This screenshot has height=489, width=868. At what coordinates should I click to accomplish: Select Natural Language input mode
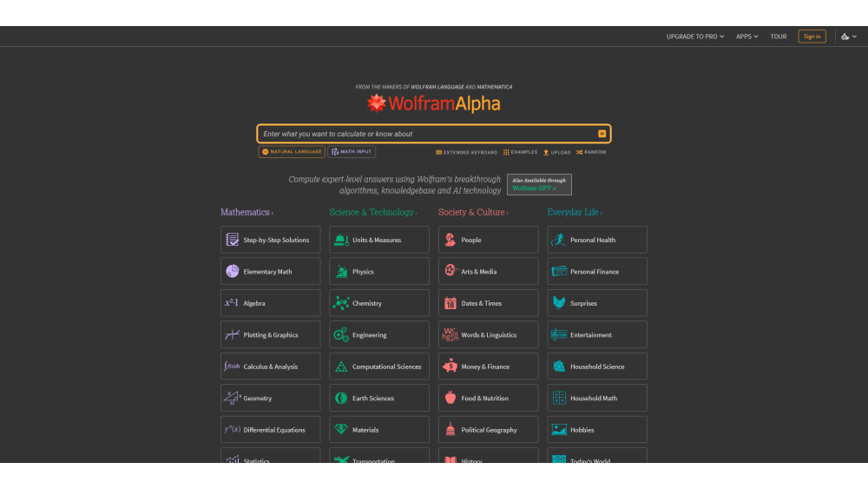pos(292,152)
